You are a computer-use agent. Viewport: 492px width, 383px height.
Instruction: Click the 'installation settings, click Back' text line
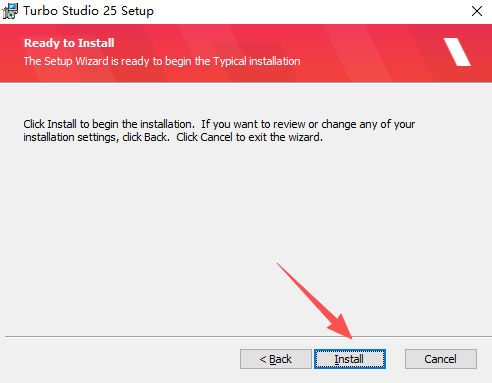click(173, 137)
